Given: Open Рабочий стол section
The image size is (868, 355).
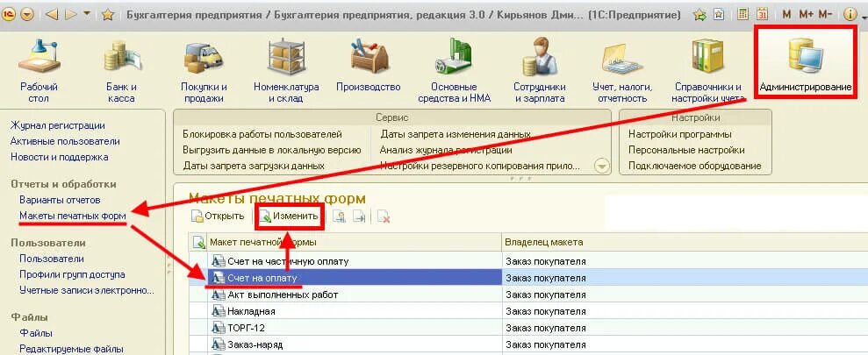Looking at the screenshot, I should pyautogui.click(x=39, y=70).
